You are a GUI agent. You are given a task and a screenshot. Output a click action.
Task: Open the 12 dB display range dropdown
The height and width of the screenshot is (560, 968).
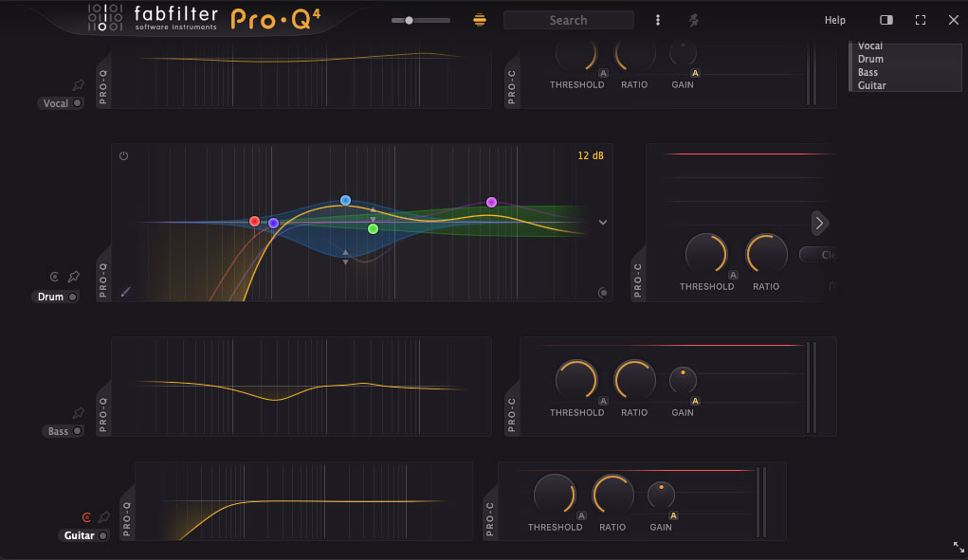coord(591,155)
